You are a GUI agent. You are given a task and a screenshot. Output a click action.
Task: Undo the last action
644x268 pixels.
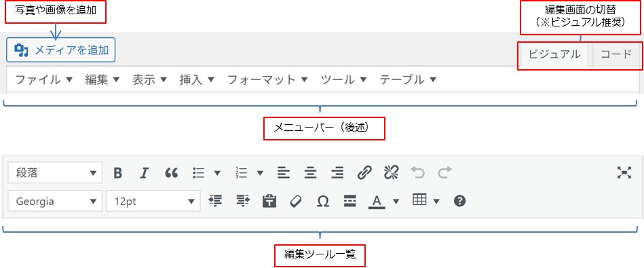click(418, 173)
